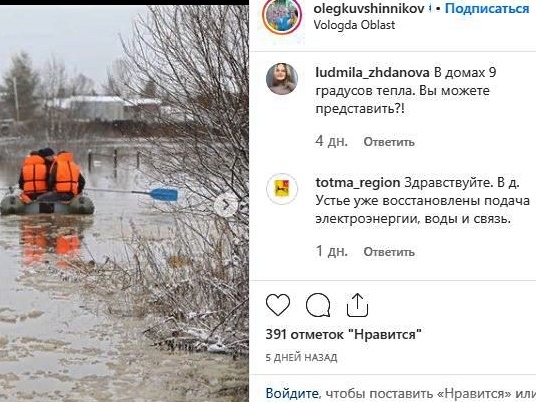Screen dimensions: 536x402
Task: View the 391 отметок "Нравится" list
Action: coord(344,334)
